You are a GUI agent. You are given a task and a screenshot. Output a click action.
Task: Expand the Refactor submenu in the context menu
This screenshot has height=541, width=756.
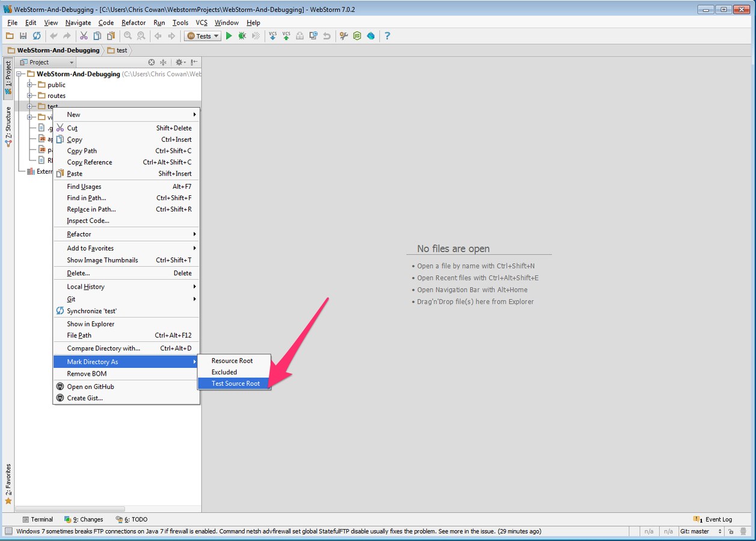[x=126, y=234]
